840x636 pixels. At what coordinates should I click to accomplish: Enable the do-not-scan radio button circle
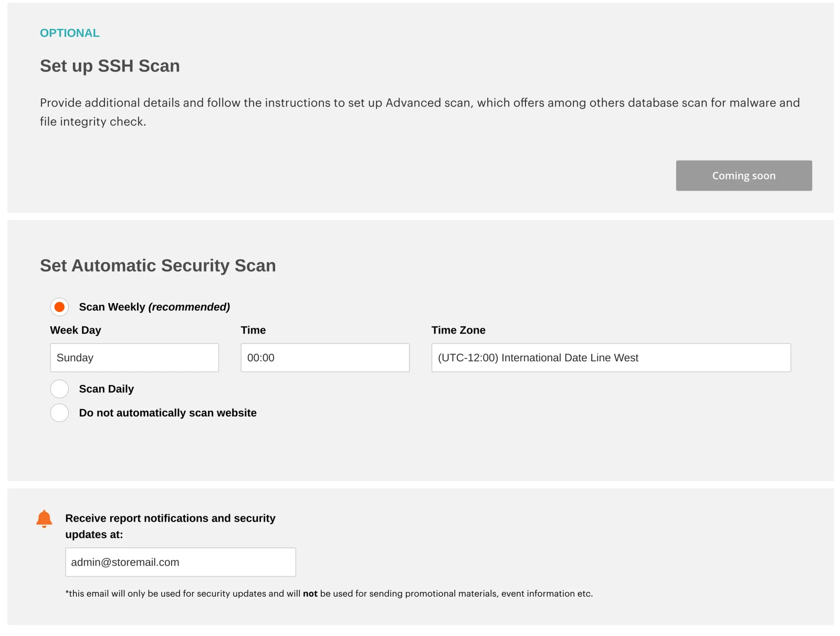click(59, 413)
